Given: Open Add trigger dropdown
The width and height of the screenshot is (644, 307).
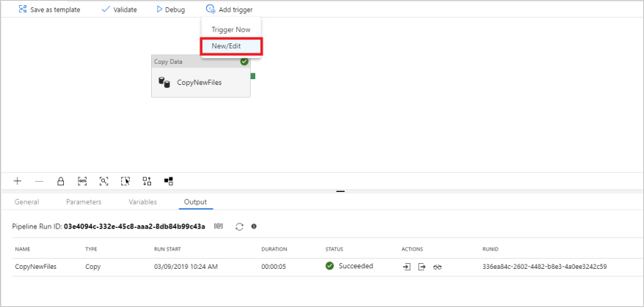Looking at the screenshot, I should pyautogui.click(x=229, y=9).
